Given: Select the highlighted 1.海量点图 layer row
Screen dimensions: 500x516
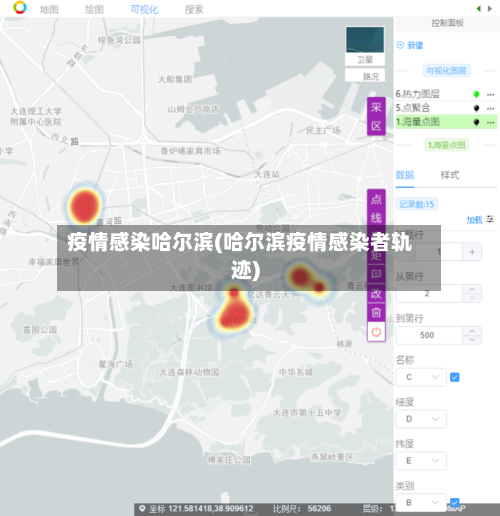Looking at the screenshot, I should (446, 122).
